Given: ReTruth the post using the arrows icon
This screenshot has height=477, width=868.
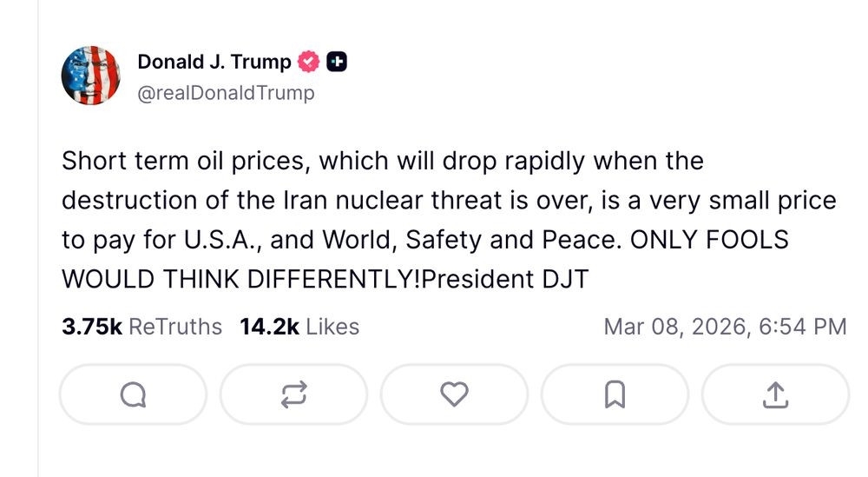Looking at the screenshot, I should tap(293, 395).
